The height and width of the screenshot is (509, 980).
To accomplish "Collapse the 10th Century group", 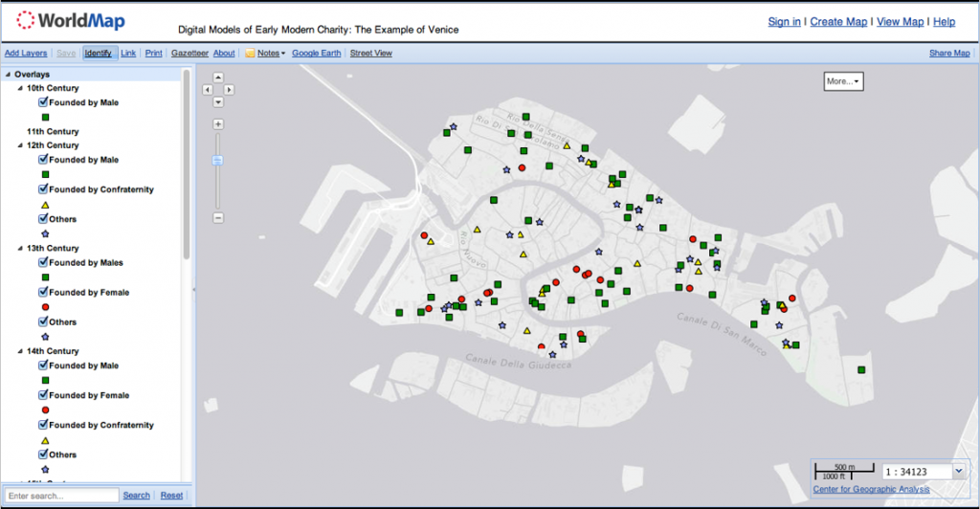I will (x=20, y=88).
